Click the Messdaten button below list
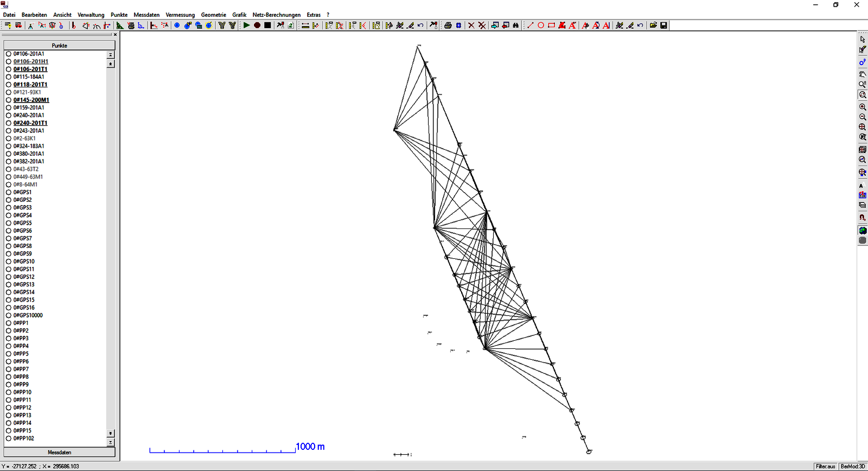This screenshot has height=471, width=868. click(x=59, y=452)
